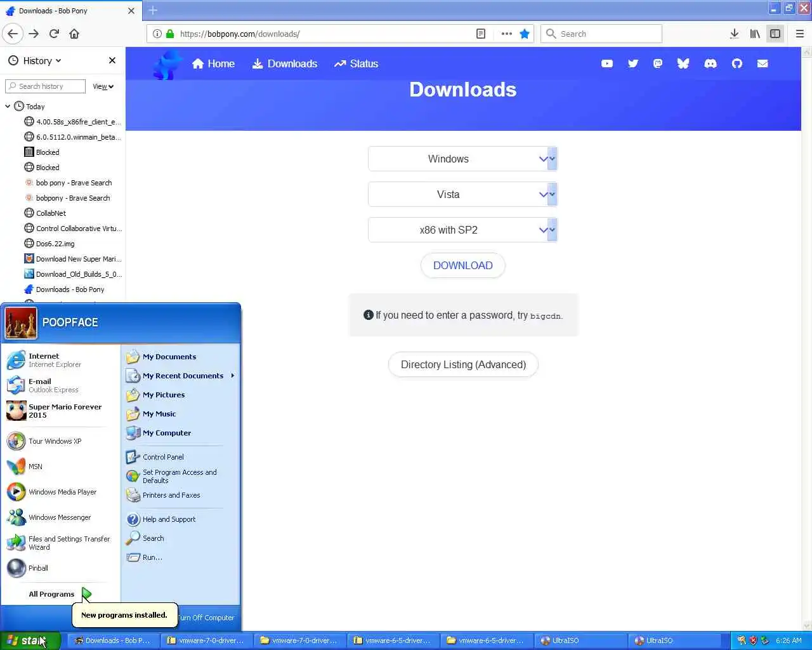812x650 pixels.
Task: Launch Super Mario Forever 2015
Action: click(x=61, y=411)
